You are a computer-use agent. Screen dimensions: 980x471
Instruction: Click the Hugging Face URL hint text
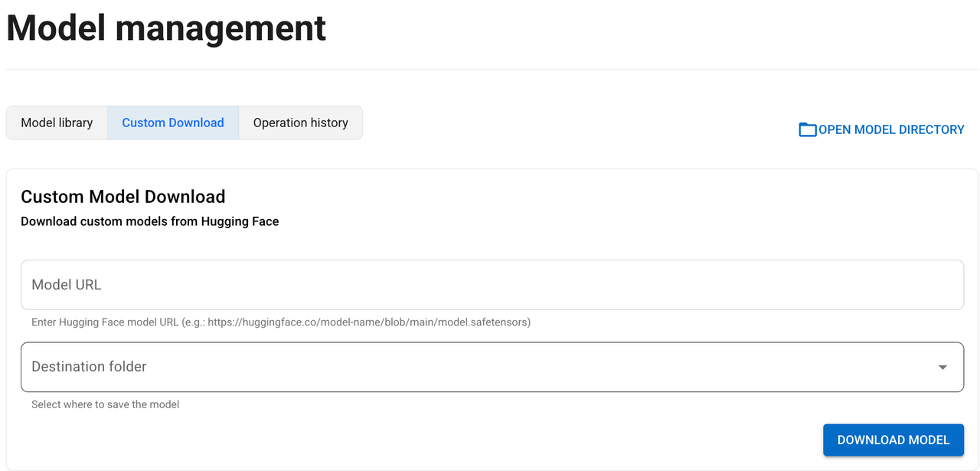coord(280,322)
